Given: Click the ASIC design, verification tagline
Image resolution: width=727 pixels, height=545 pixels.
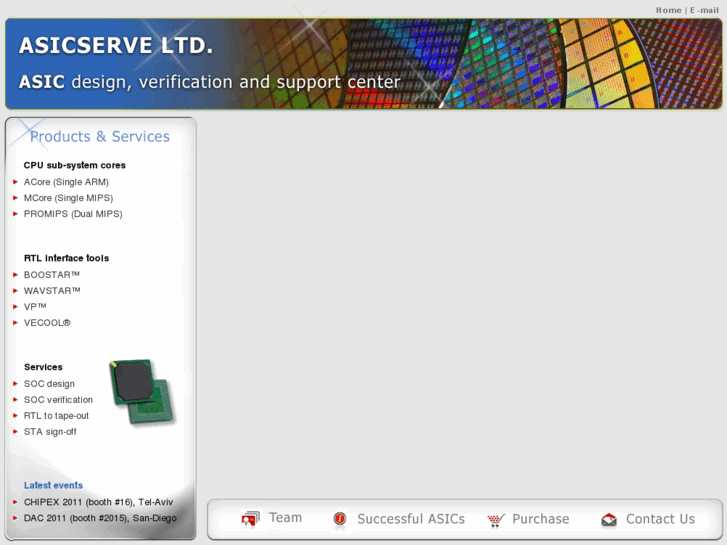Looking at the screenshot, I should click(x=210, y=82).
